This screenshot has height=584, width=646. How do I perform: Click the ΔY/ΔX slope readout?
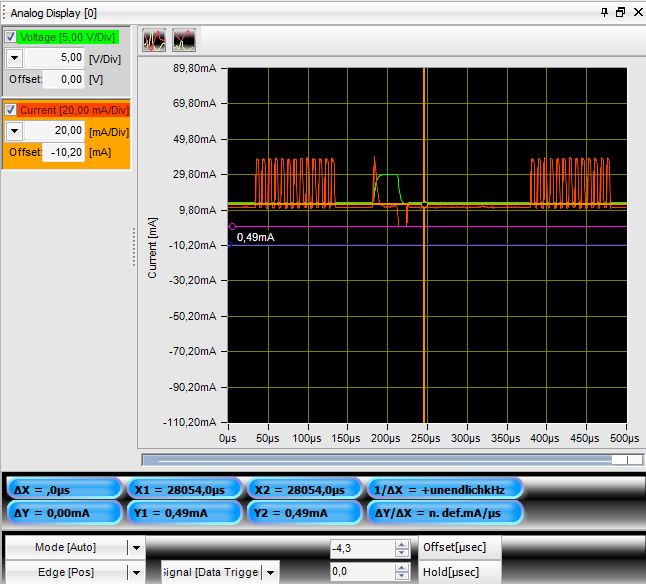click(445, 513)
